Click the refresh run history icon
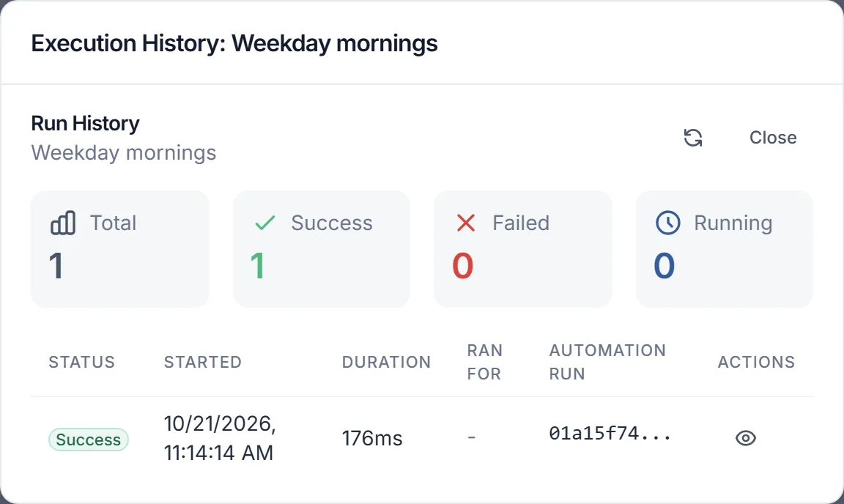 click(x=693, y=137)
